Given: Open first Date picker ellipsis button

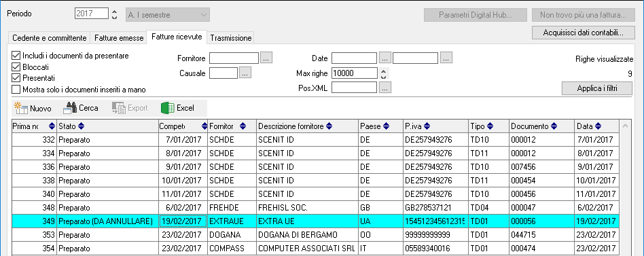Looking at the screenshot, I should pyautogui.click(x=385, y=58).
